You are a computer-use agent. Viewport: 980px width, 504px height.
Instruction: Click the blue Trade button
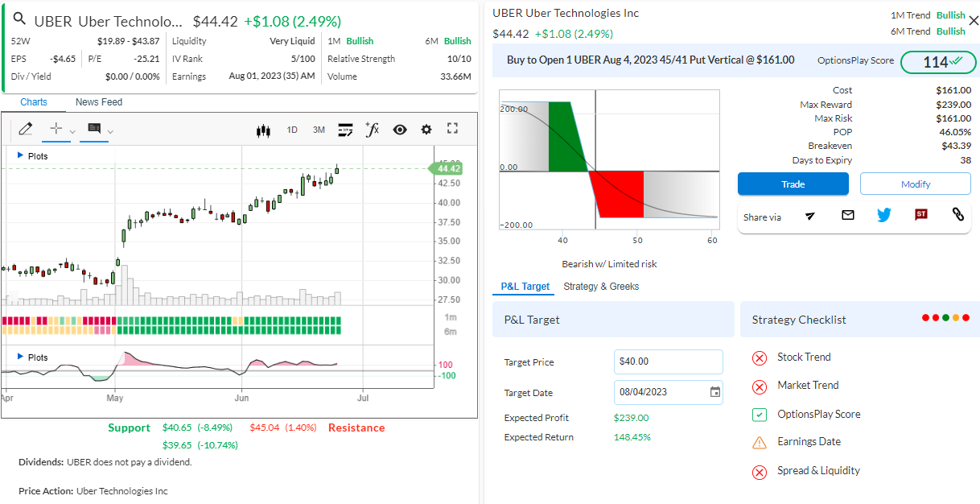793,184
